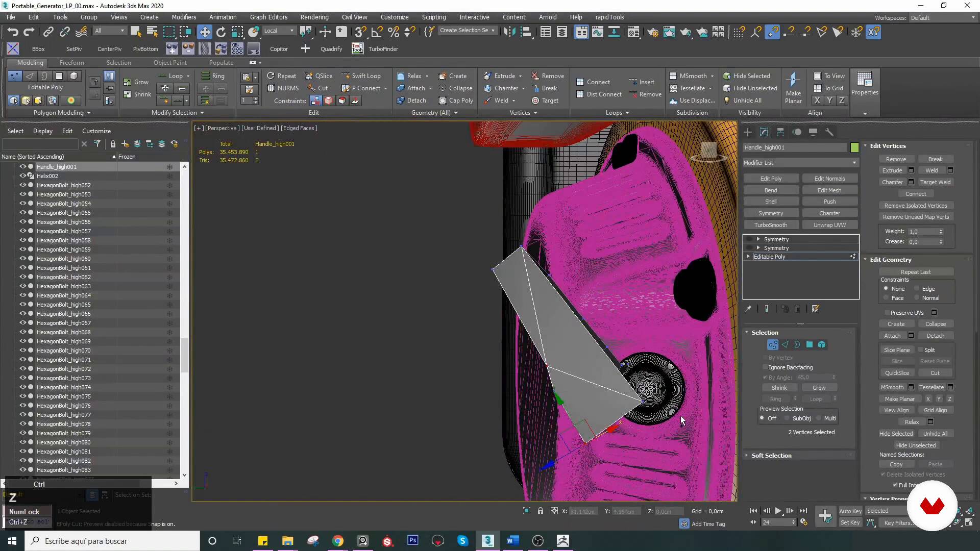This screenshot has width=980, height=551.
Task: Open Chrome from the taskbar
Action: (x=338, y=541)
